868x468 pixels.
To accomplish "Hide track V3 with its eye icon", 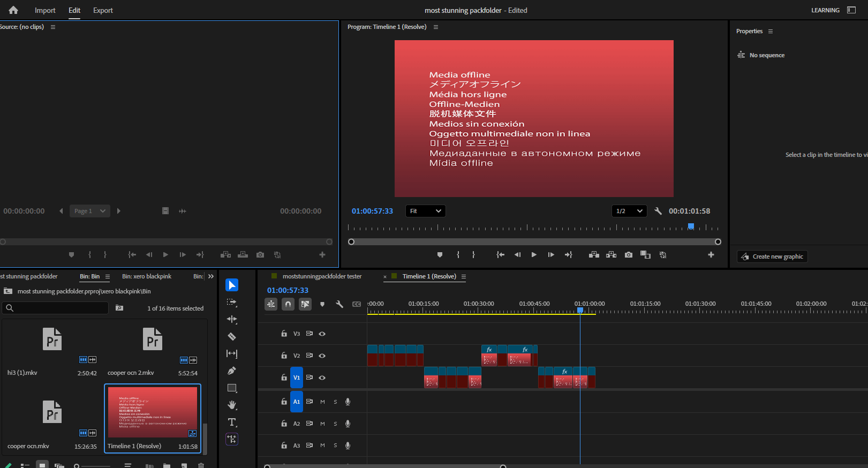I will (x=322, y=334).
